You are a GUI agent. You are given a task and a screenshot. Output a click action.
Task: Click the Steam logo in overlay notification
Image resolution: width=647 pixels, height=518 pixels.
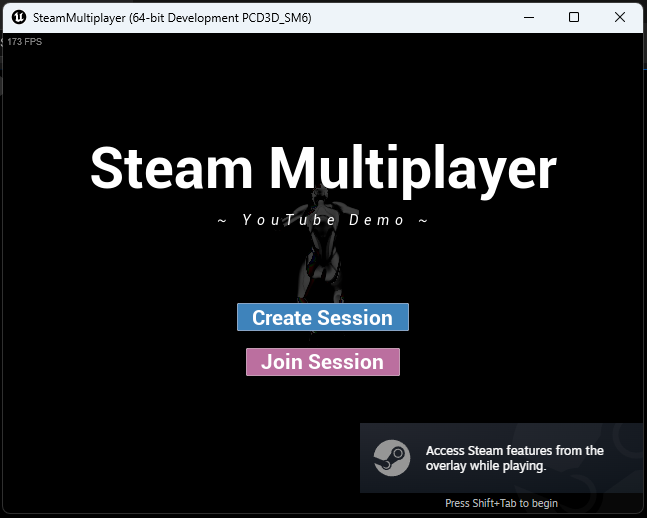[392, 458]
